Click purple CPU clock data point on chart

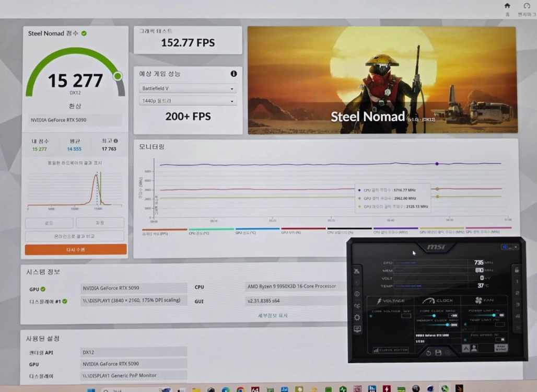click(437, 164)
